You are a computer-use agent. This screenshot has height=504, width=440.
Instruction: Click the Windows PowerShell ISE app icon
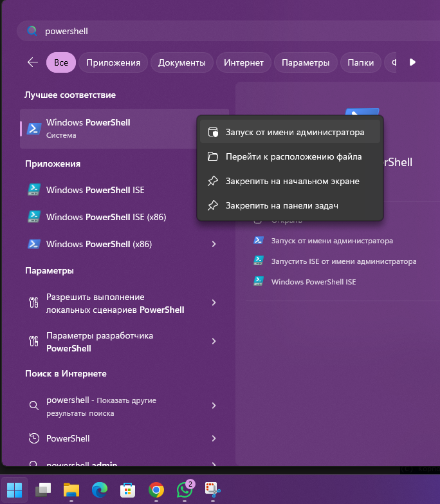pos(33,190)
